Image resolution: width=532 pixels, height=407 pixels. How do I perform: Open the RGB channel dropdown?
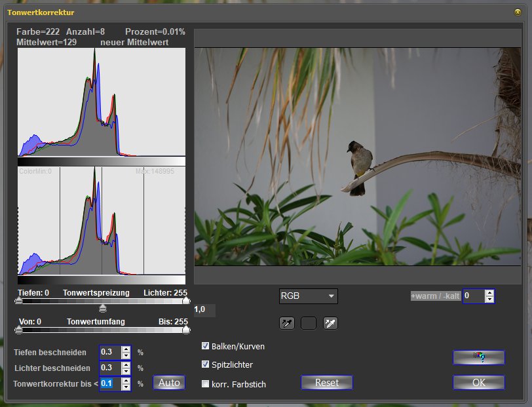(x=308, y=296)
